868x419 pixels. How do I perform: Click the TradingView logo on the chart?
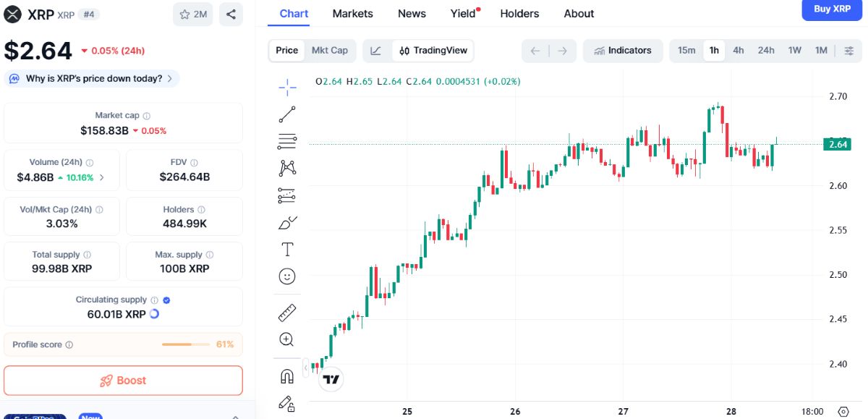coord(331,378)
